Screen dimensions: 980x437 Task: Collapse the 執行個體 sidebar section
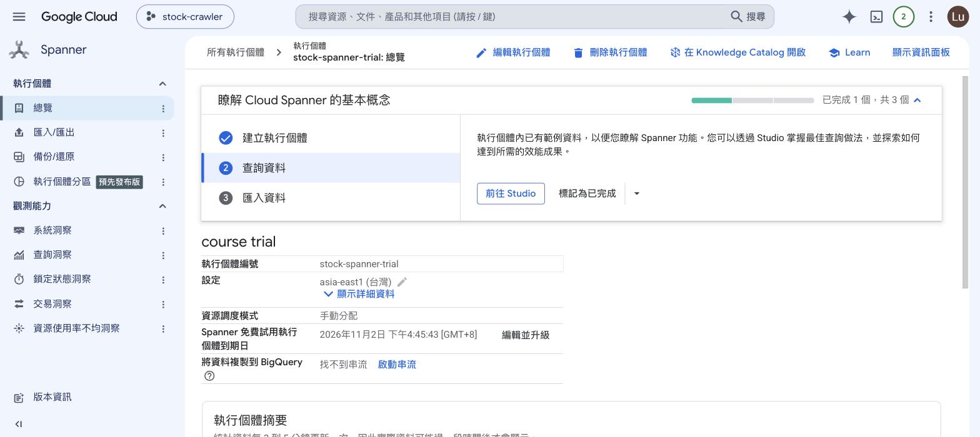(x=162, y=84)
